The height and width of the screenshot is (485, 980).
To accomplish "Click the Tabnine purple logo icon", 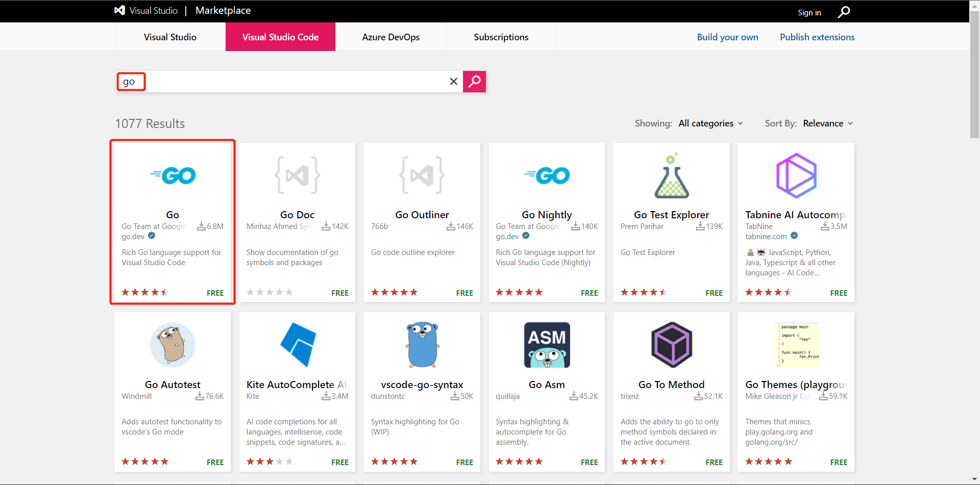I will coord(796,175).
